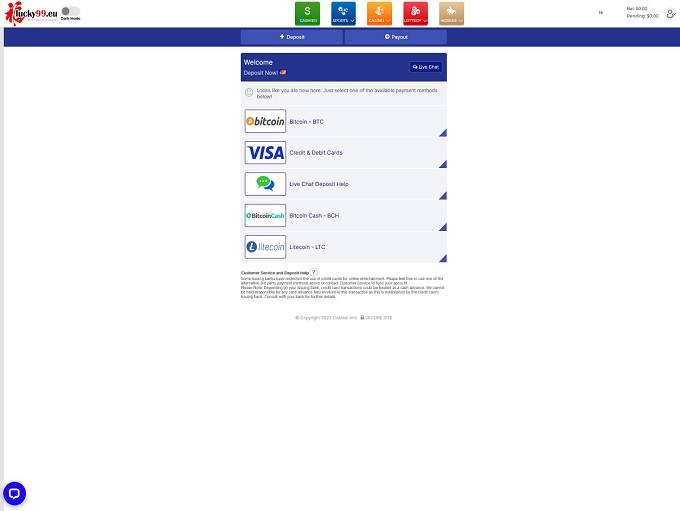Switch to the Payout tab
680x511 pixels.
tap(396, 37)
